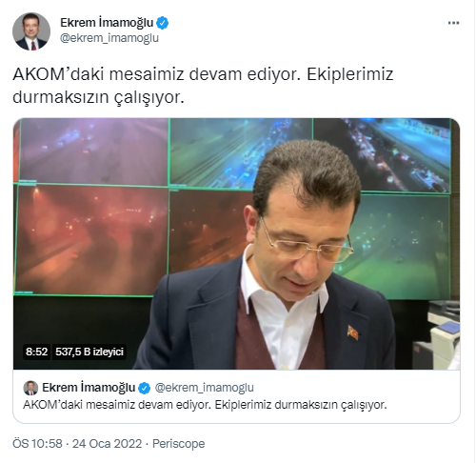Click the quoted tweet text line
The image size is (476, 463).
[x=205, y=405]
